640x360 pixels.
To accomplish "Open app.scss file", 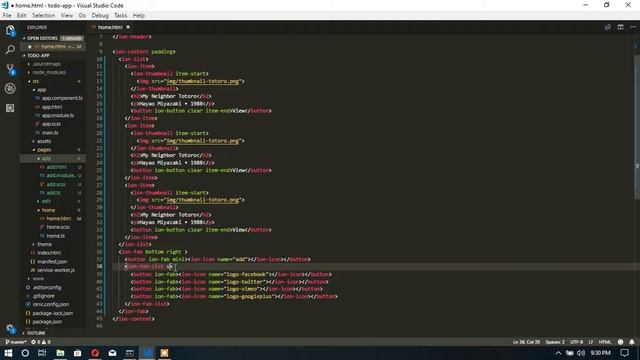I will click(51, 124).
